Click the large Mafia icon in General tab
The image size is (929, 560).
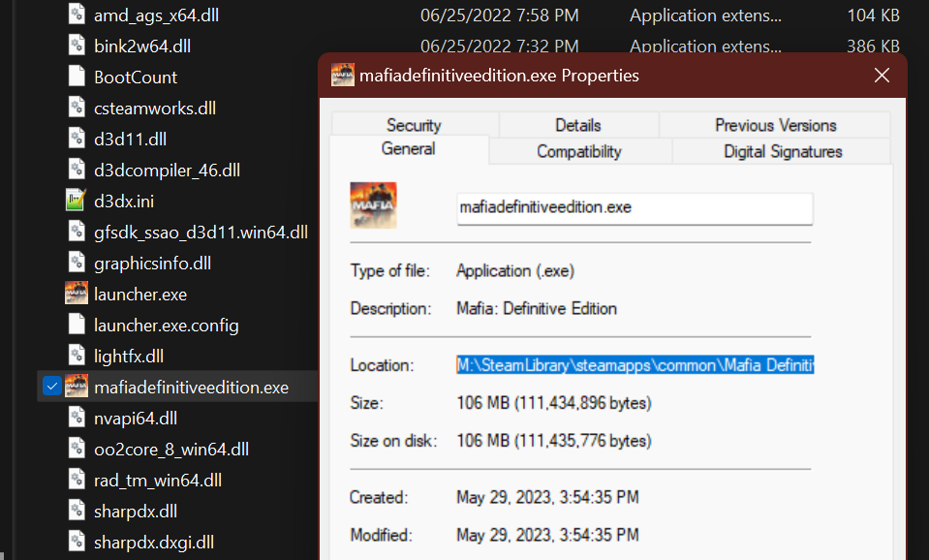(373, 205)
